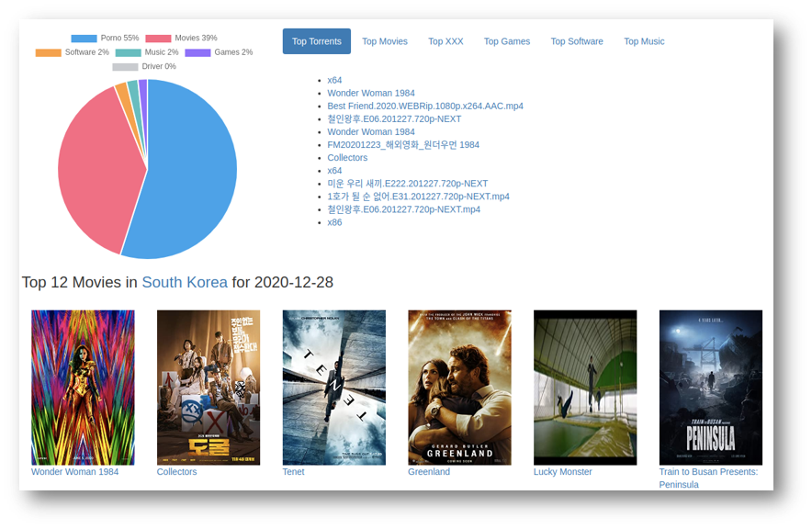Open the Lucky Monster movie poster
The image size is (812, 529).
(x=585, y=388)
